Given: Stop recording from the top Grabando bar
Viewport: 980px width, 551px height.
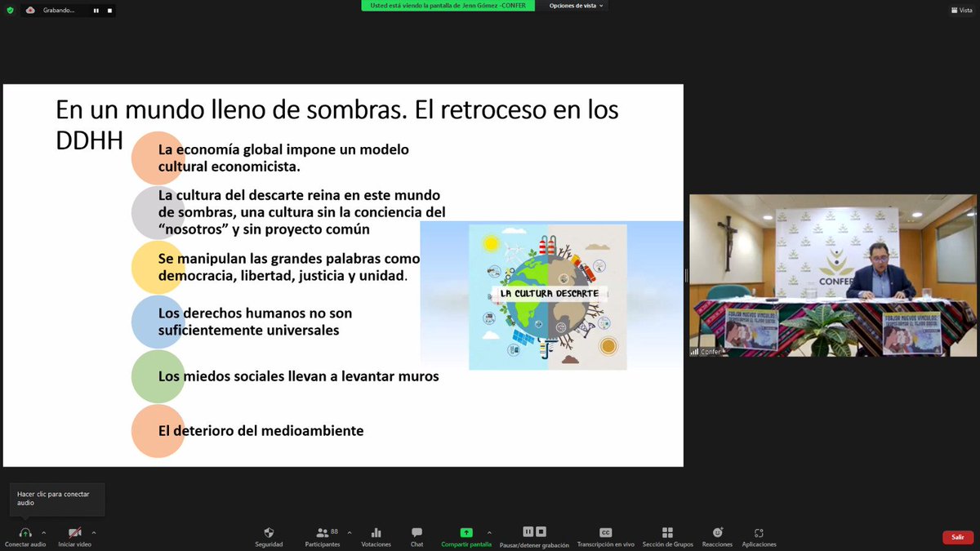Looking at the screenshot, I should coord(109,11).
